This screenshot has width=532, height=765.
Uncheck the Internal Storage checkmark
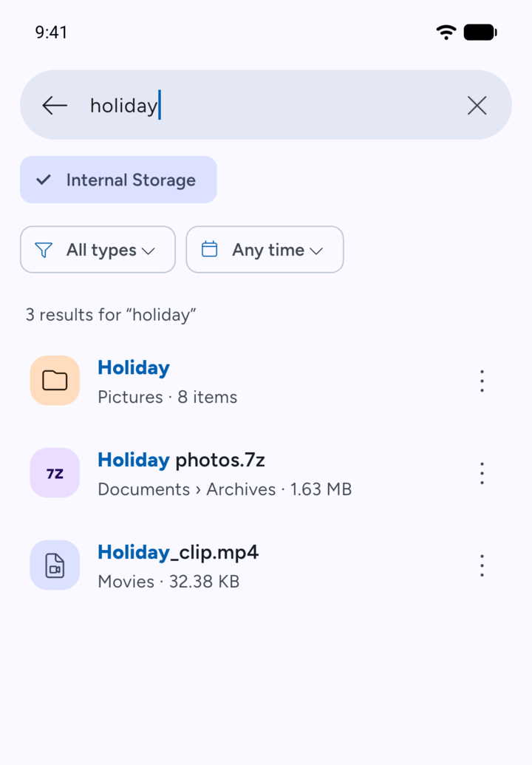[x=44, y=180]
